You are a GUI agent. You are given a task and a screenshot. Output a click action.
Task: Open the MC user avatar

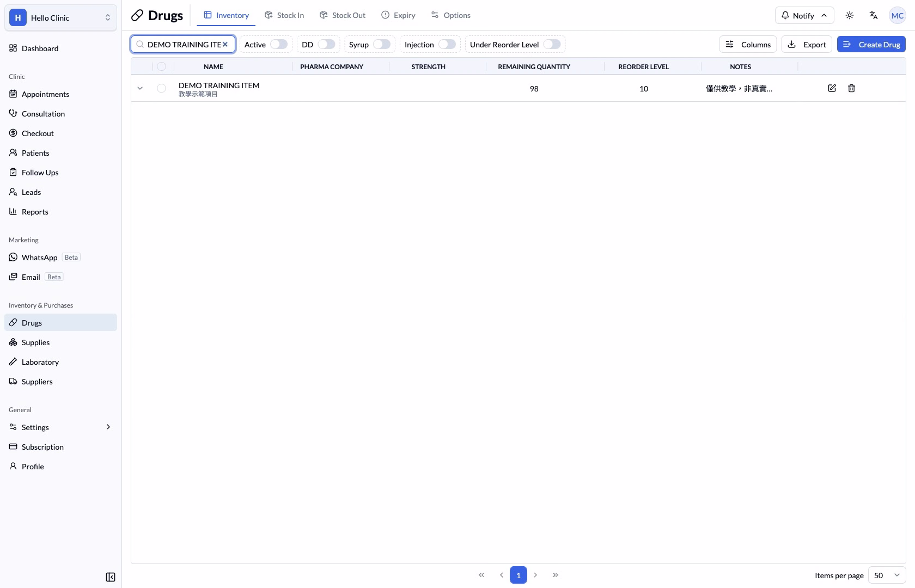897,16
